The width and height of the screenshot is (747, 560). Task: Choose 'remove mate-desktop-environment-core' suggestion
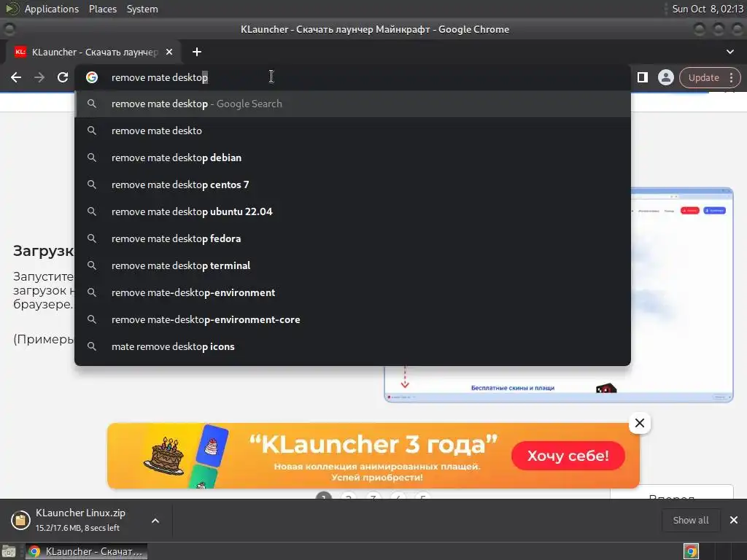(352, 319)
